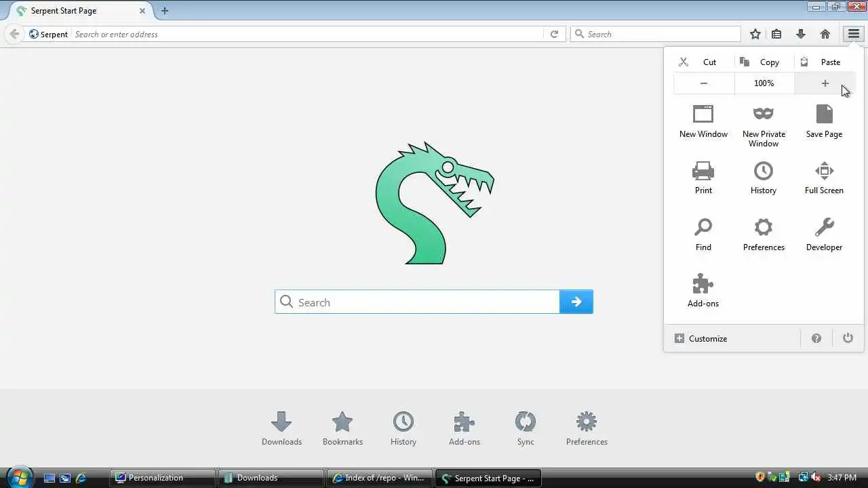This screenshot has height=488, width=868.
Task: Click Paste in the menu panel
Action: 824,62
